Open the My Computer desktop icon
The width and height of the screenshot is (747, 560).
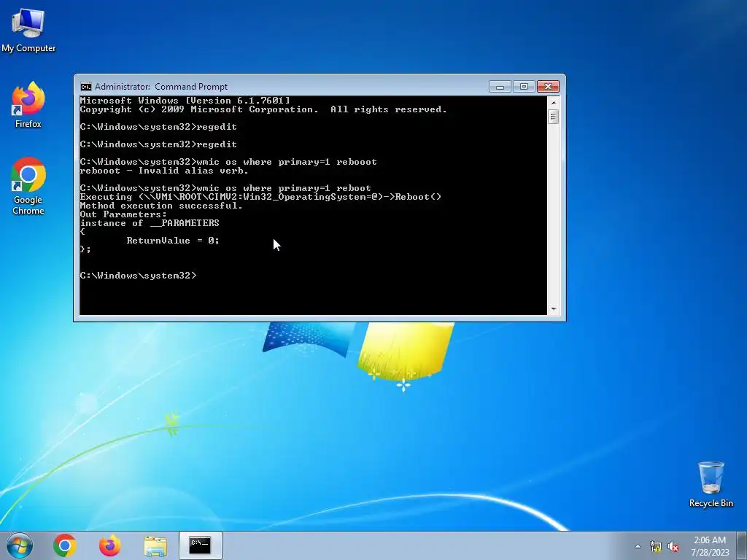pyautogui.click(x=28, y=30)
